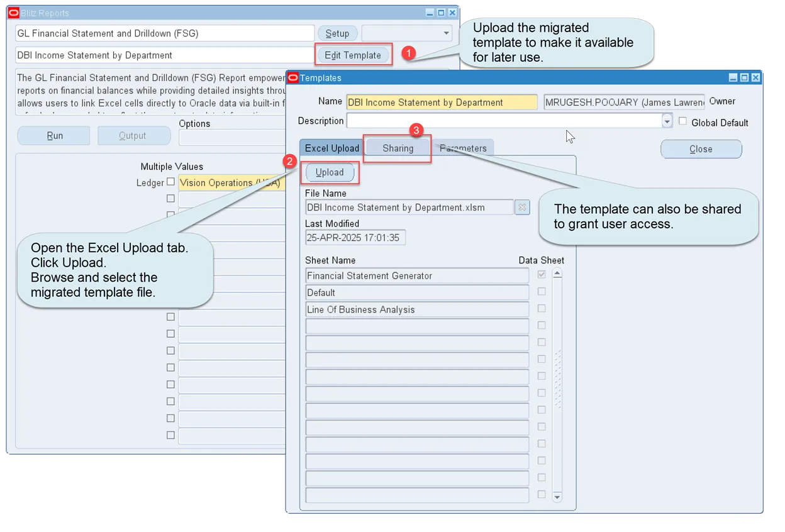
Task: Click the Edit Template button
Action: tap(353, 55)
